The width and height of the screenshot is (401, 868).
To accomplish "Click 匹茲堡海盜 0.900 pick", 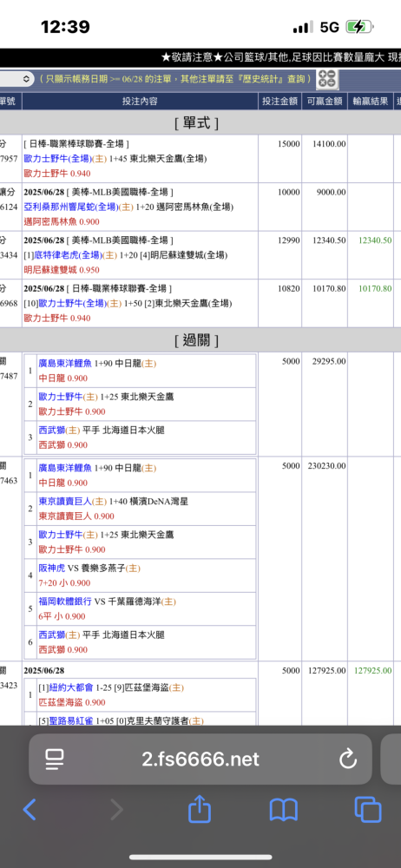I will click(72, 702).
